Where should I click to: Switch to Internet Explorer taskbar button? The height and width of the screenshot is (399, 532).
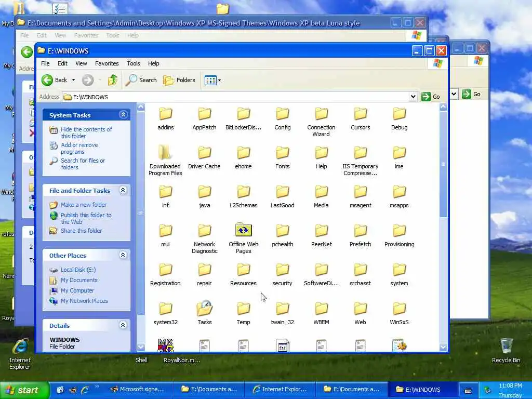click(280, 390)
